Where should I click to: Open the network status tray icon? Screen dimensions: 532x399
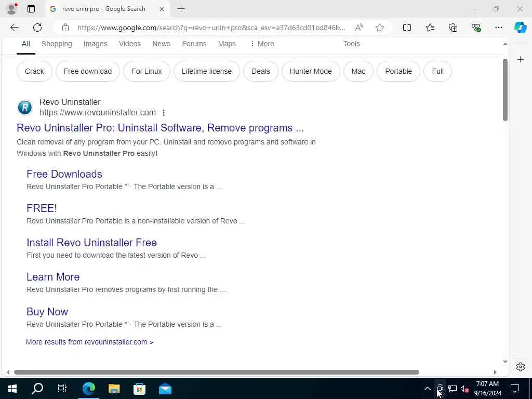[x=453, y=389]
